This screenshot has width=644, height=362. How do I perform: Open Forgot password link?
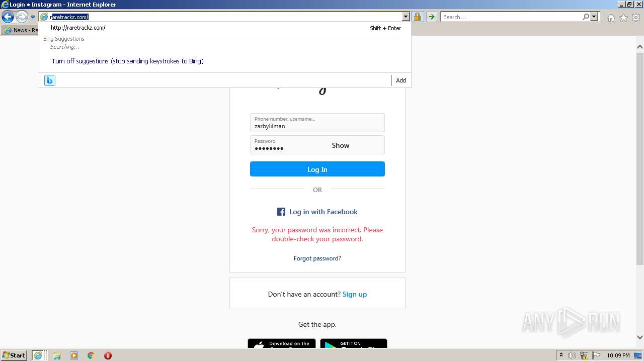tap(317, 258)
